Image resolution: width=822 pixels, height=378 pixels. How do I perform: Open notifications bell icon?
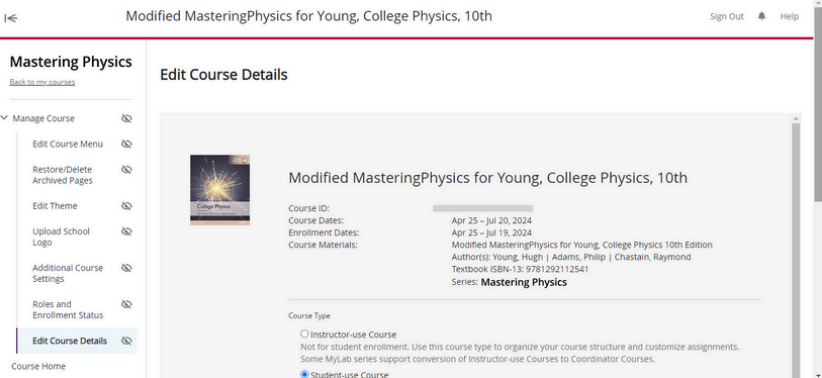point(762,16)
